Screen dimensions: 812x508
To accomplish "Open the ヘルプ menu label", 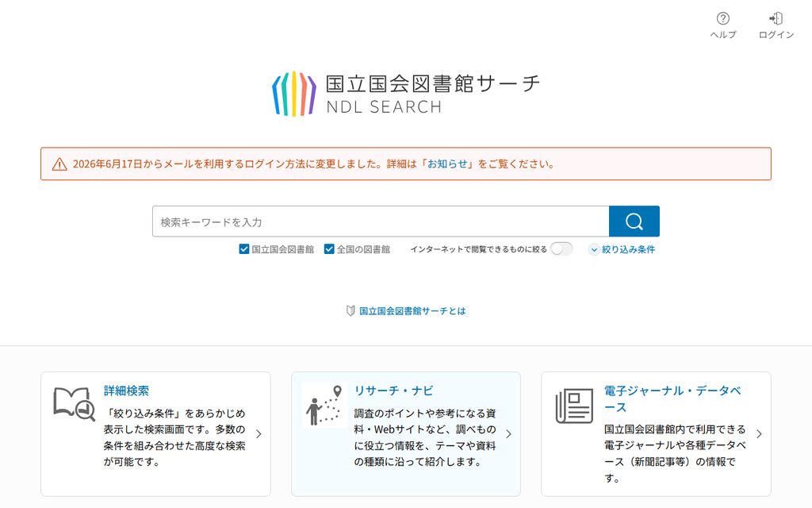I will 723,35.
